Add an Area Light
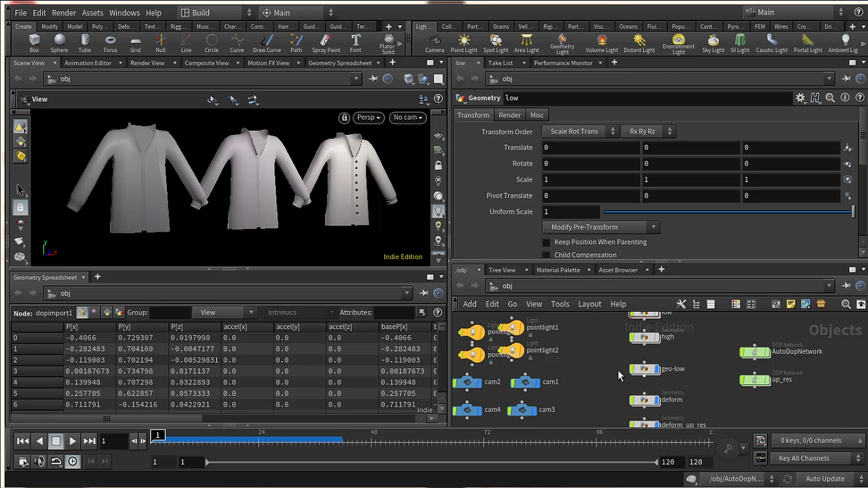The width and height of the screenshot is (868, 488). tap(526, 43)
